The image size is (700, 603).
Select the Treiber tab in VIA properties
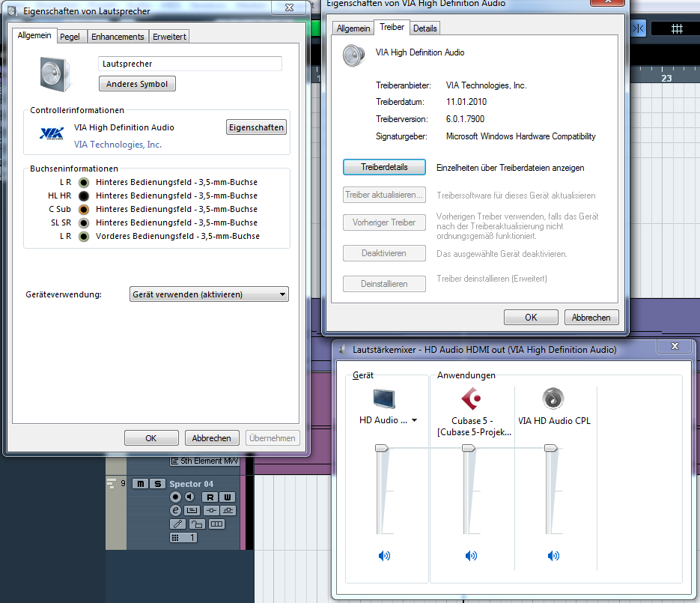392,27
